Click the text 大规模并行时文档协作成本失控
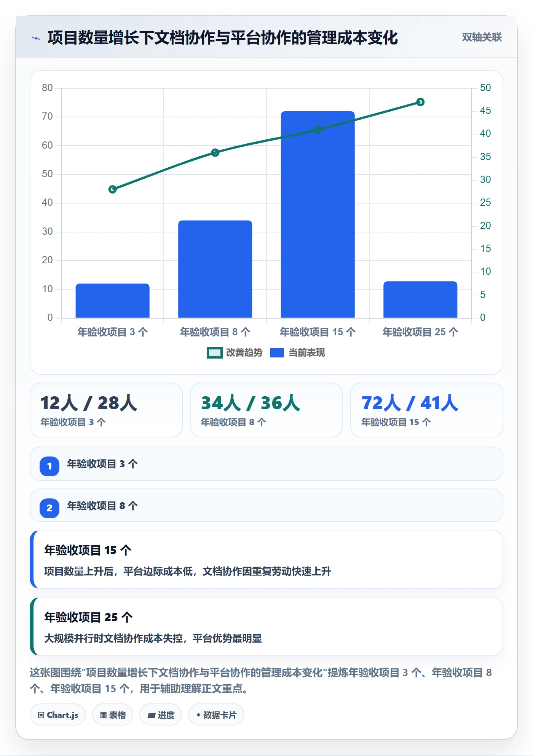Screen dimensions: 533x756 (113, 638)
